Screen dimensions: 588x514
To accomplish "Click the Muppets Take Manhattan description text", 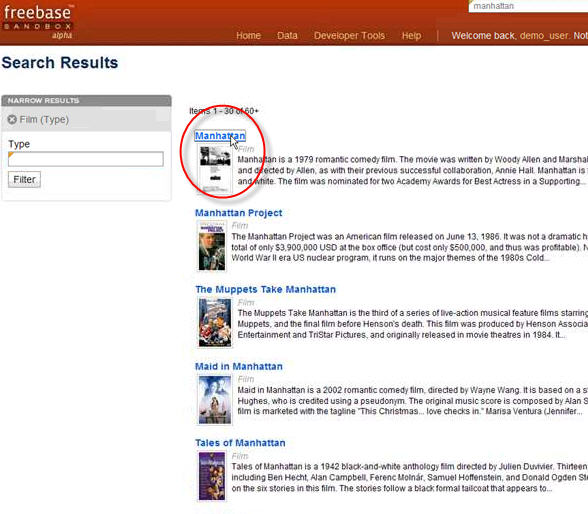I will [412, 324].
